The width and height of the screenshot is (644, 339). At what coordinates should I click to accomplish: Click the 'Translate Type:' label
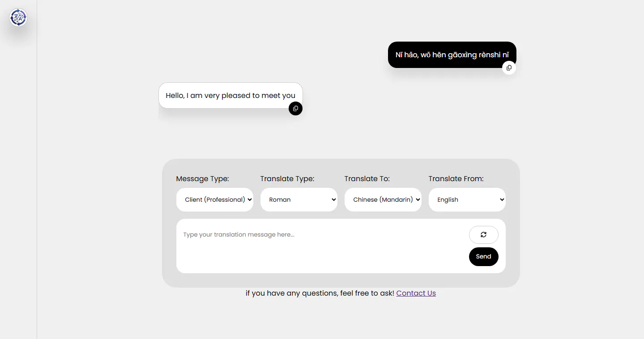(x=287, y=179)
